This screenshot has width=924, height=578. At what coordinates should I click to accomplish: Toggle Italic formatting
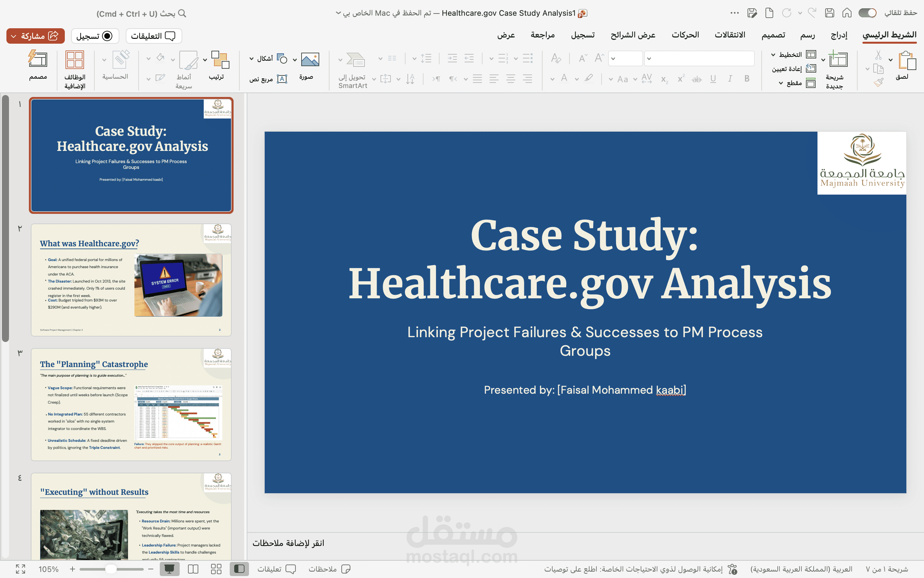[730, 78]
